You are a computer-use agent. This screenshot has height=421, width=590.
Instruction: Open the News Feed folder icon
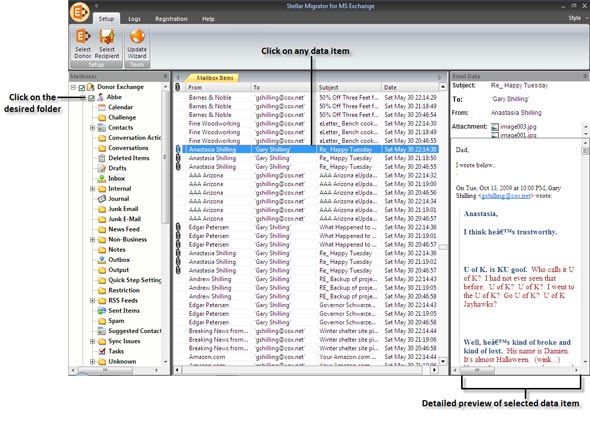click(x=102, y=229)
